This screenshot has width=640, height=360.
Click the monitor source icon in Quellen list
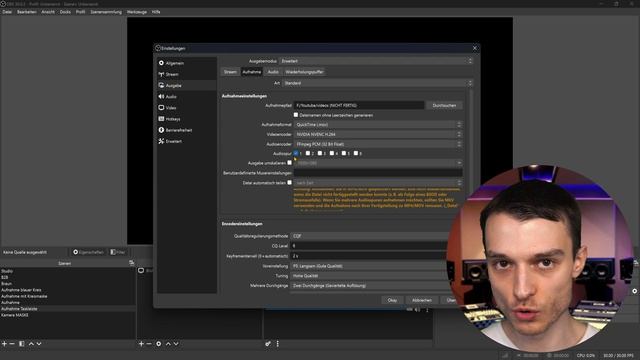coord(141,271)
